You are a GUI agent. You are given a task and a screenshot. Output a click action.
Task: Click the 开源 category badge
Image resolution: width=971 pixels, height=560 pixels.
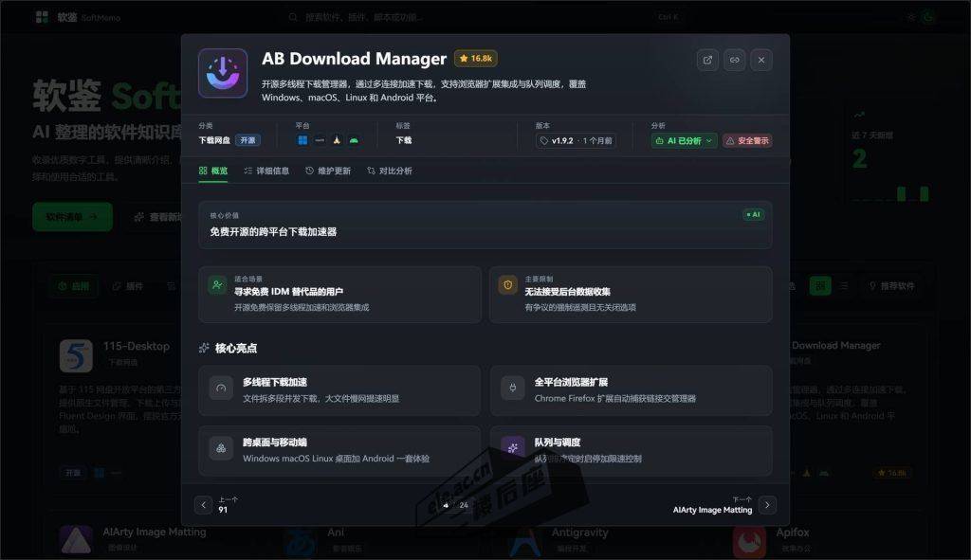click(x=247, y=140)
